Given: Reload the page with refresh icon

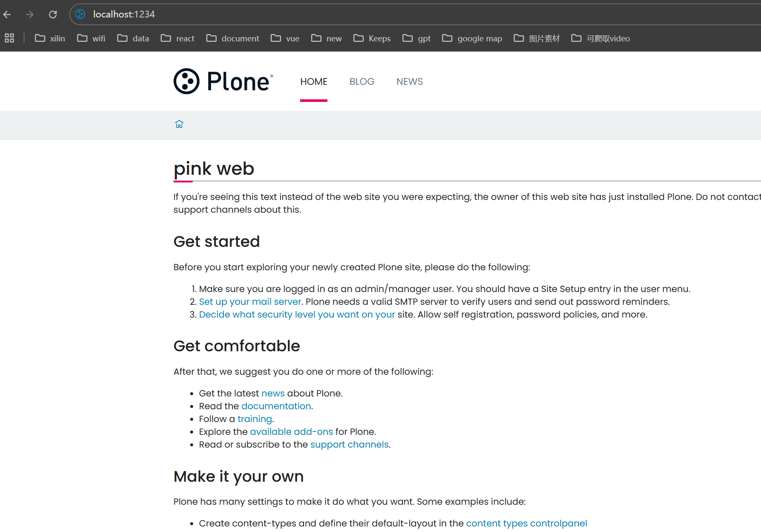Looking at the screenshot, I should pos(53,14).
